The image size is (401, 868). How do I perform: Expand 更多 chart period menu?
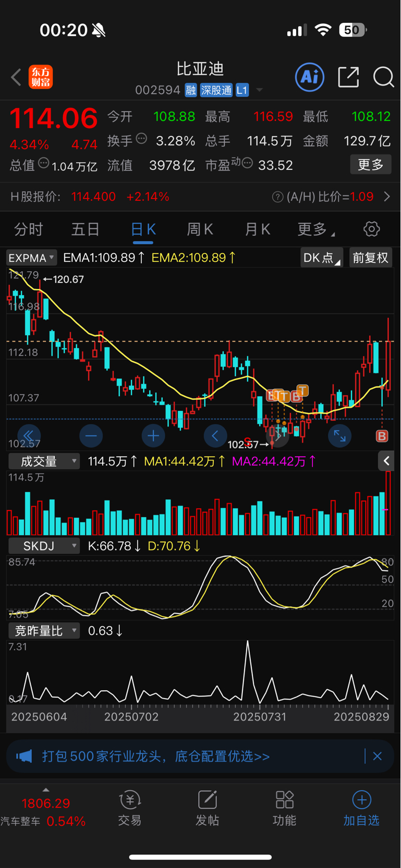(316, 229)
